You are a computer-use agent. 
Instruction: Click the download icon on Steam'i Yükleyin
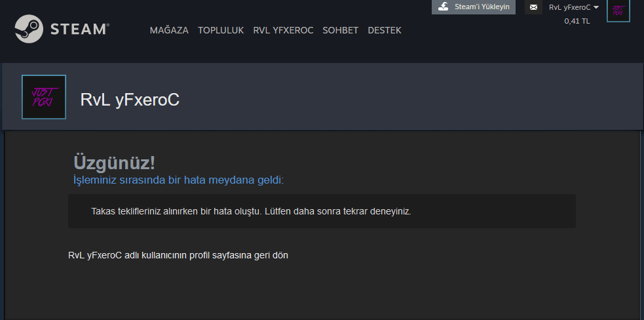point(443,7)
